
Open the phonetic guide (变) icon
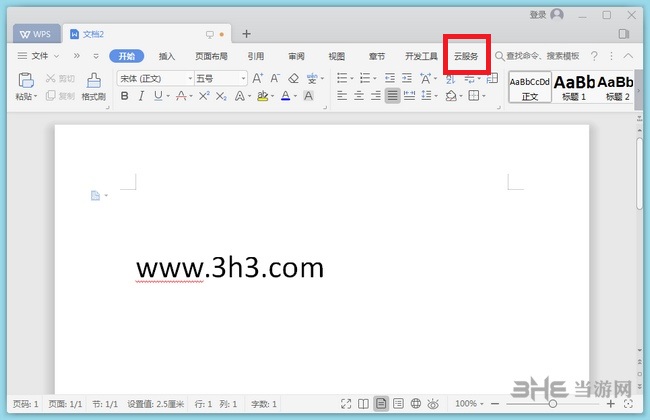coord(312,78)
